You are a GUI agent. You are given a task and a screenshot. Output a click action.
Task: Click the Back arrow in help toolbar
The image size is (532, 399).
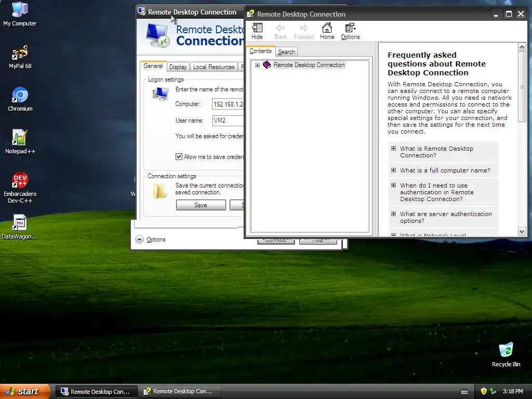coord(281,31)
